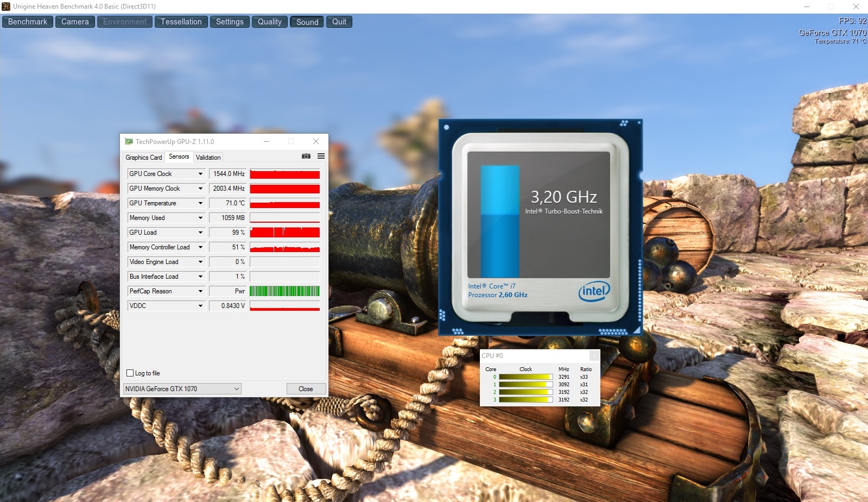Minimize the GPU-Z window
The height and width of the screenshot is (502, 868).
pyautogui.click(x=267, y=141)
